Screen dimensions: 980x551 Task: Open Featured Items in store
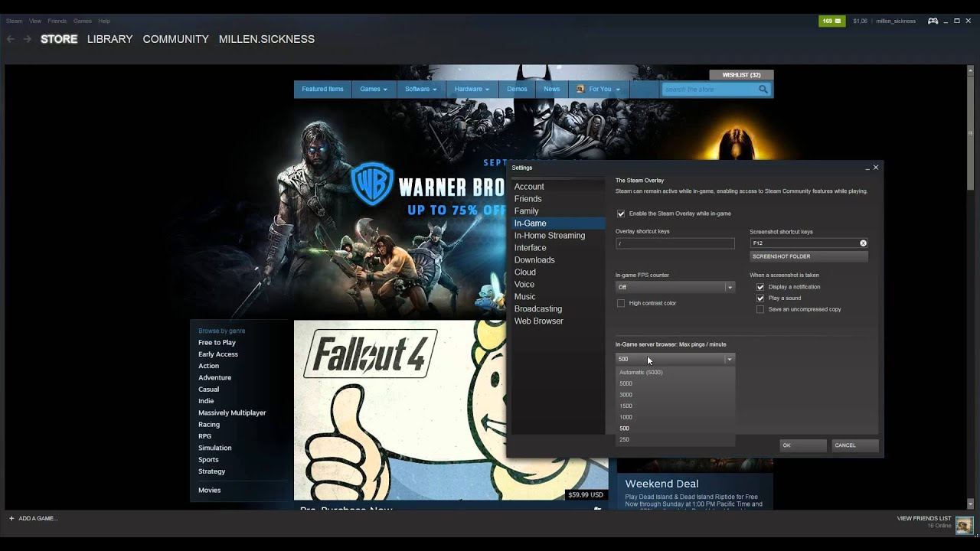(322, 89)
